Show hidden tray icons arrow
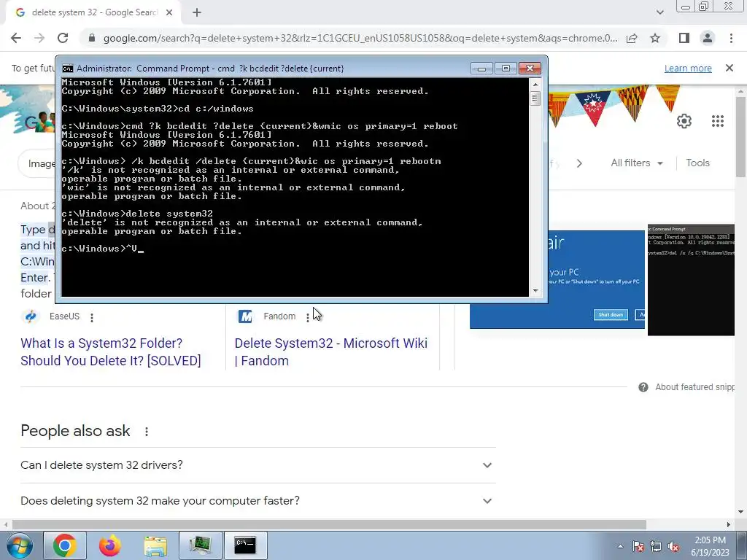This screenshot has width=747, height=560. point(620,546)
